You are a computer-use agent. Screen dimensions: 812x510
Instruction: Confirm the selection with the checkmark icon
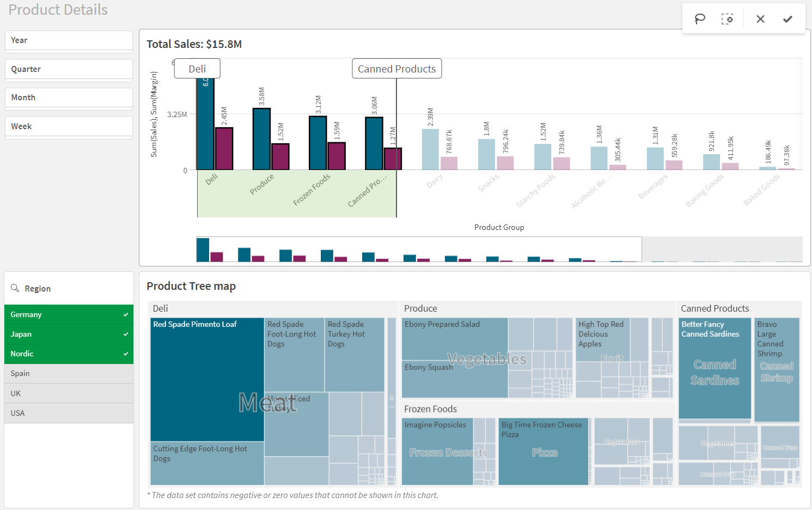pyautogui.click(x=787, y=19)
